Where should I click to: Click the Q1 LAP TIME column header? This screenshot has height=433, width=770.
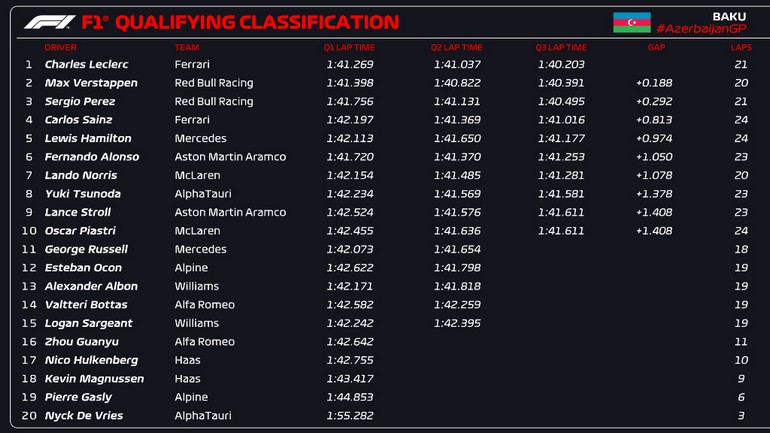pos(348,47)
